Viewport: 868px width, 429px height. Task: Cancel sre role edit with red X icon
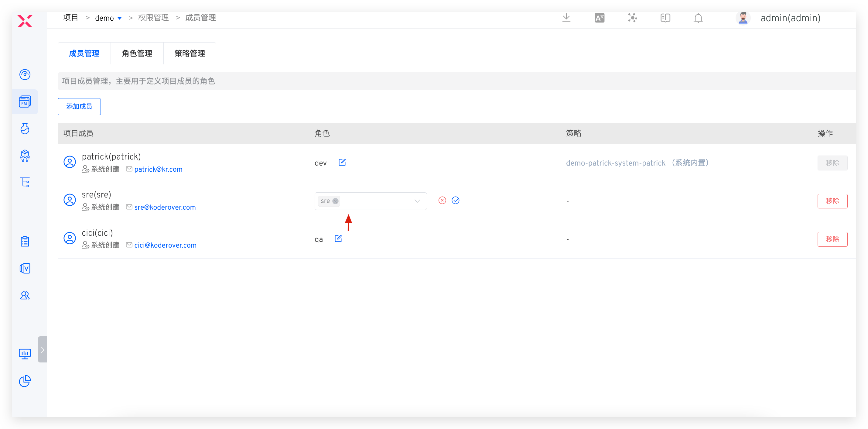point(442,201)
